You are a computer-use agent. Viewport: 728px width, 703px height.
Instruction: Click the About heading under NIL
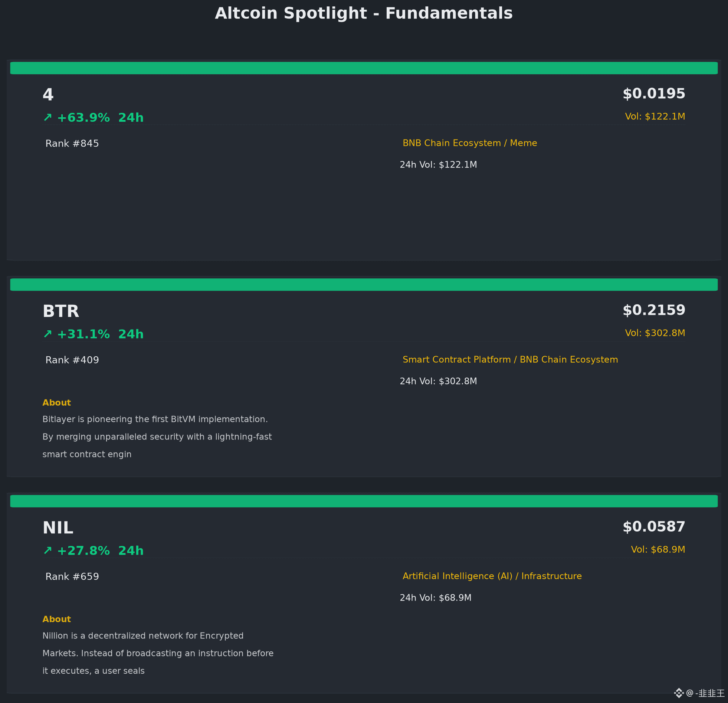56,619
